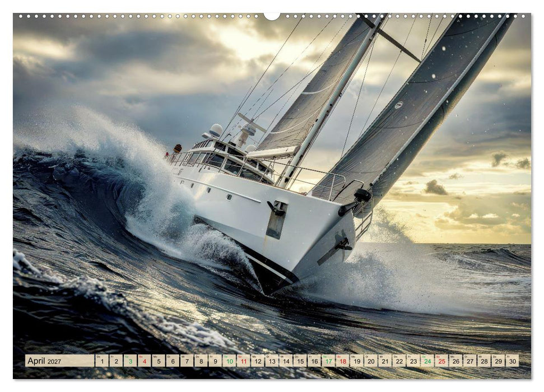Pick day 21 in the date row

coord(385,361)
